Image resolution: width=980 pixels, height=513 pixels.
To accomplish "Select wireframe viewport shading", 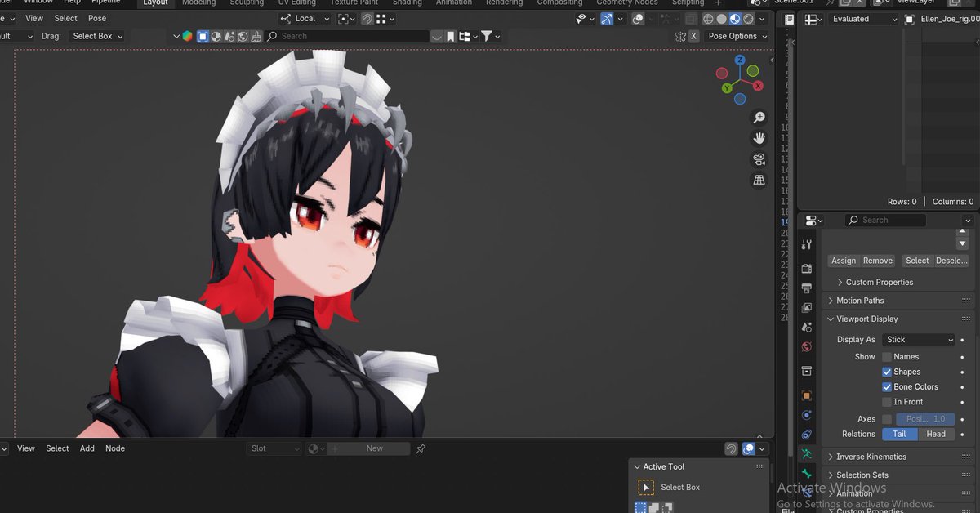I will [x=708, y=19].
